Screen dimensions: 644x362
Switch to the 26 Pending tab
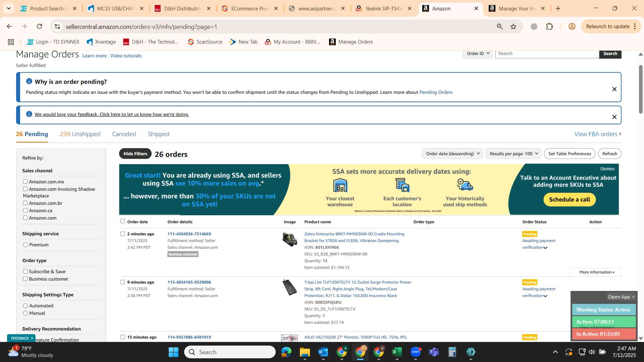(32, 134)
